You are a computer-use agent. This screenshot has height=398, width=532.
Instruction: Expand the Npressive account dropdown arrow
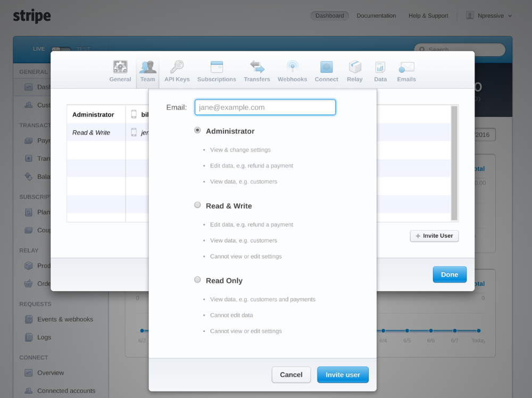point(510,16)
